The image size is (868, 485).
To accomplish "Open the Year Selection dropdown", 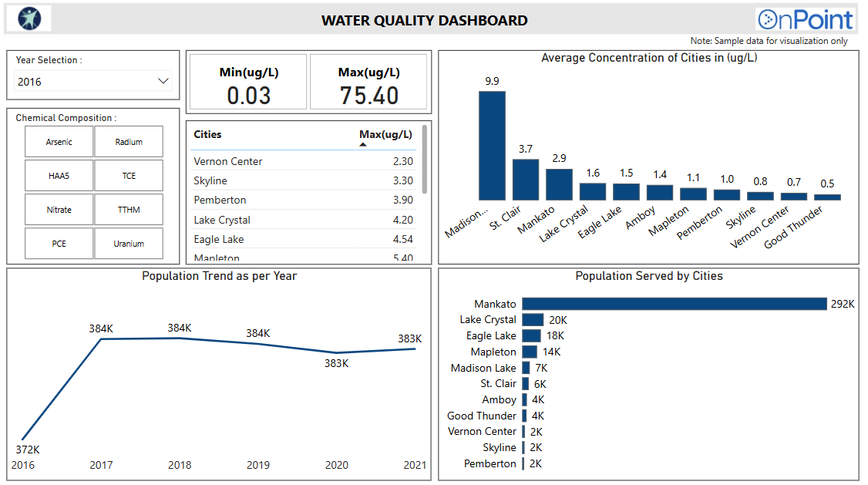I will pyautogui.click(x=93, y=82).
